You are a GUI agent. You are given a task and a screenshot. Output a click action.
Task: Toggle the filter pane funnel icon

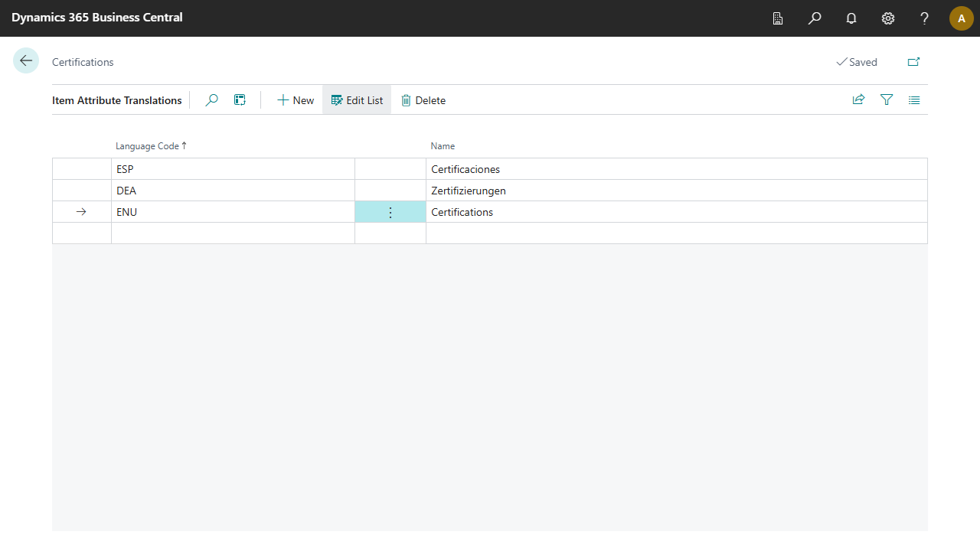tap(887, 99)
